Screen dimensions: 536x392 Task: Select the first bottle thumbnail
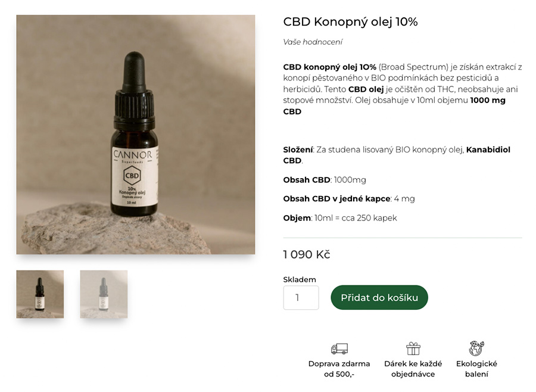pyautogui.click(x=40, y=294)
